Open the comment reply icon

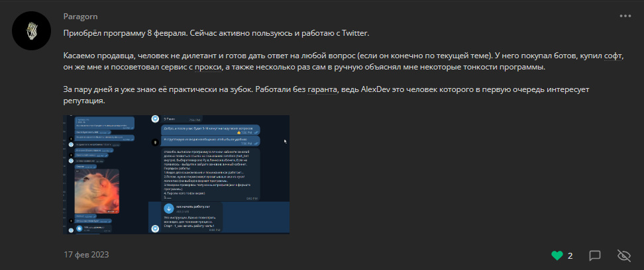tap(595, 255)
